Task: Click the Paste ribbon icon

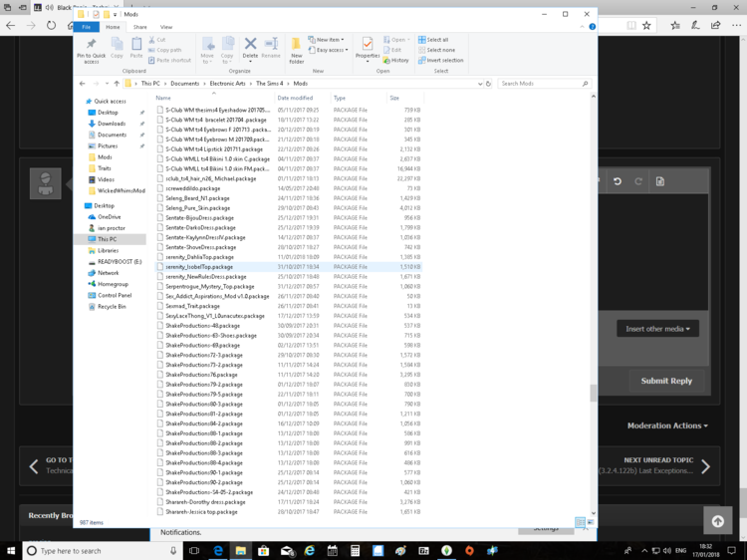Action: click(x=136, y=44)
